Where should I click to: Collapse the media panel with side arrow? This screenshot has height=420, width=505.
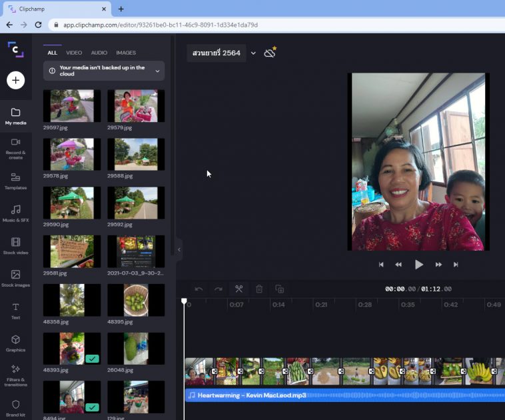[179, 249]
